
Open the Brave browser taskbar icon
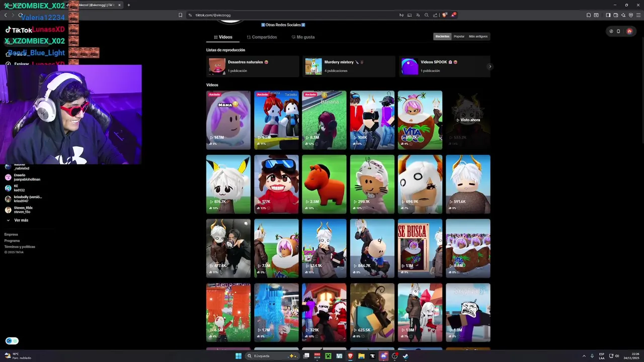click(350, 356)
